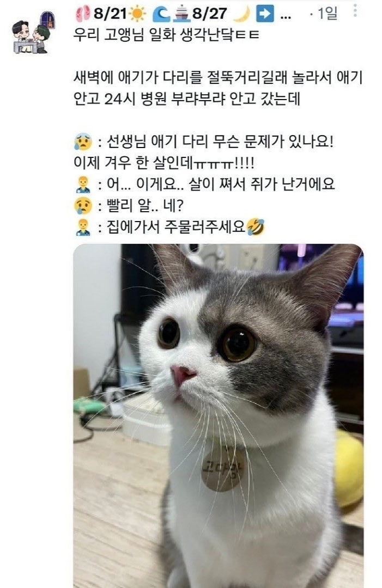Click the crying face emoji before '빨리 알'
This screenshot has width=382, height=588.
tap(83, 205)
